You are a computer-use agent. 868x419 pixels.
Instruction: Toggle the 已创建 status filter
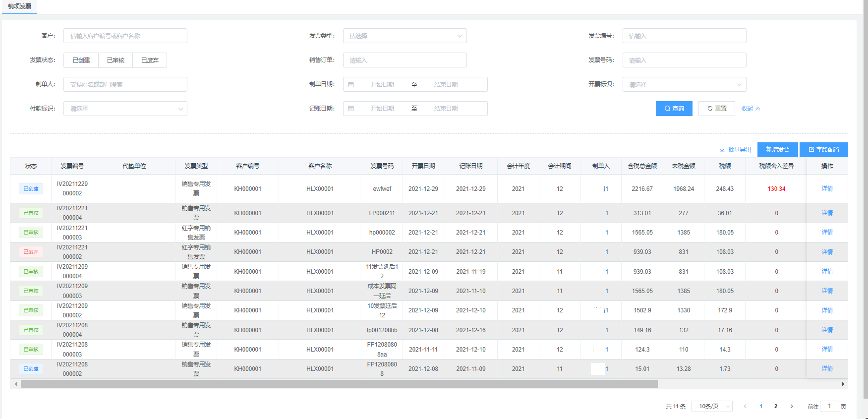point(81,60)
